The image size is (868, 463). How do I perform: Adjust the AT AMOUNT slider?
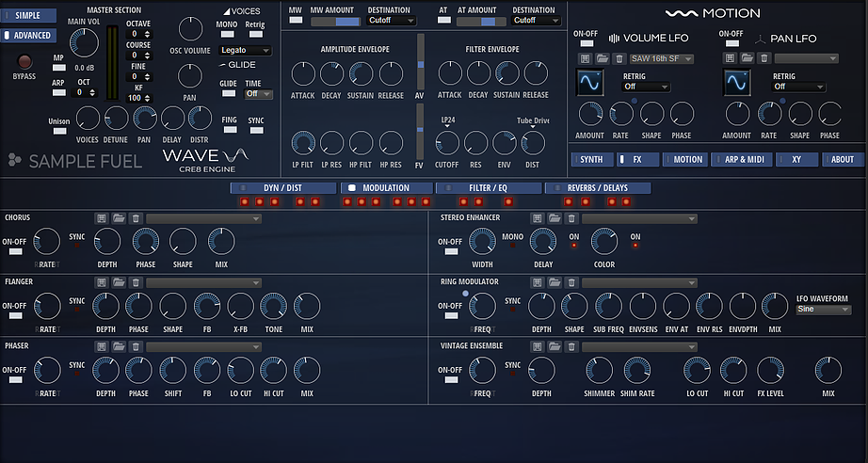point(481,22)
